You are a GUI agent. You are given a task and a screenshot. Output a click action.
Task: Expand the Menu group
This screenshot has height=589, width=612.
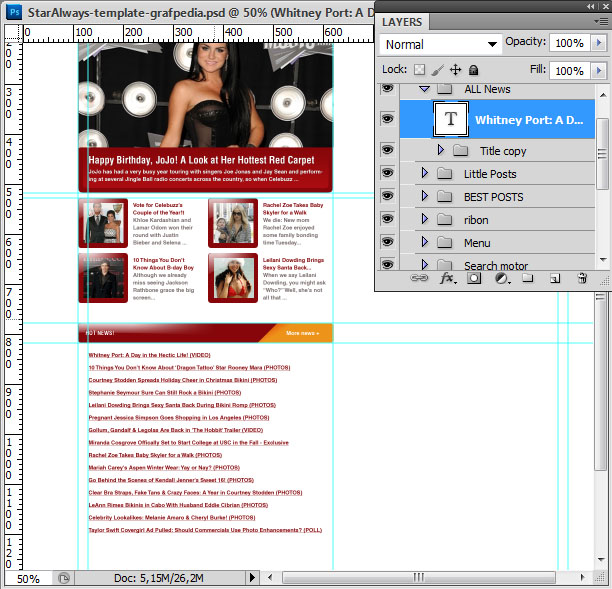point(425,242)
